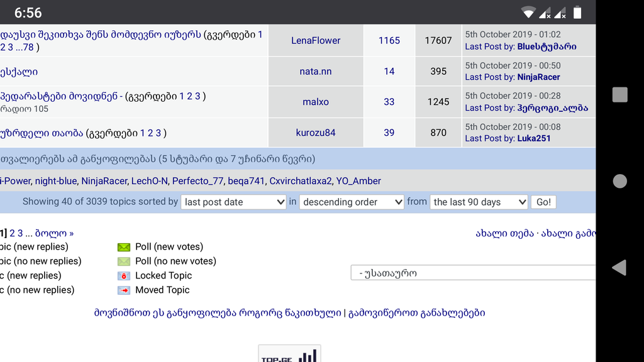Open nata.nn's user profile

(316, 71)
